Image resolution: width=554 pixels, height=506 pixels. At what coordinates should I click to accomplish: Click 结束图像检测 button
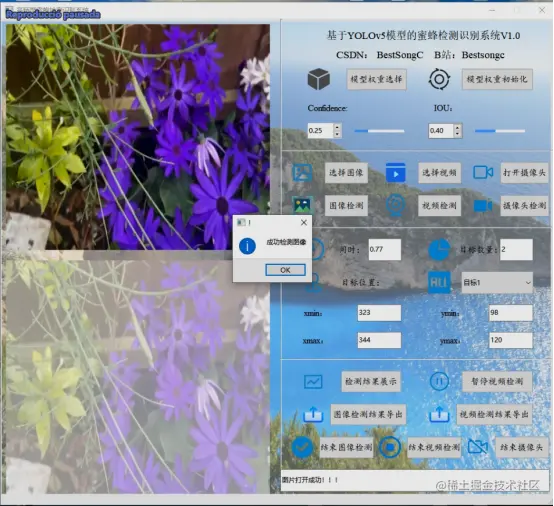point(346,447)
